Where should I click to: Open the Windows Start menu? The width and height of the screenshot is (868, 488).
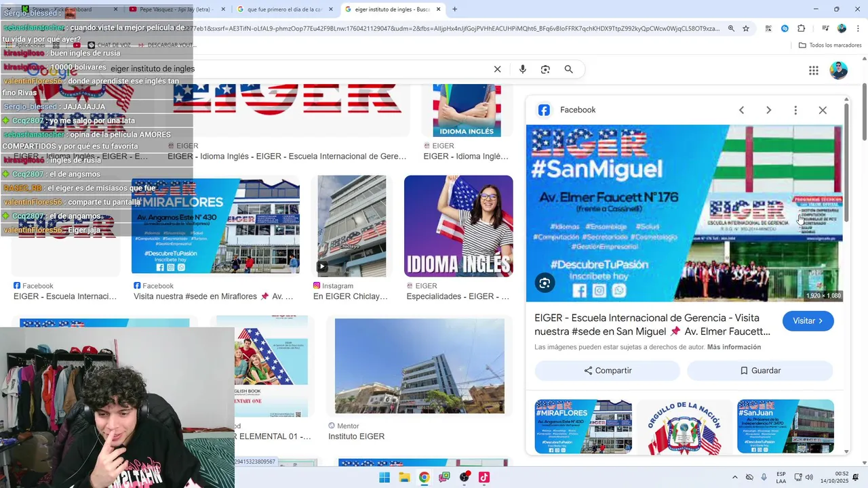click(384, 477)
